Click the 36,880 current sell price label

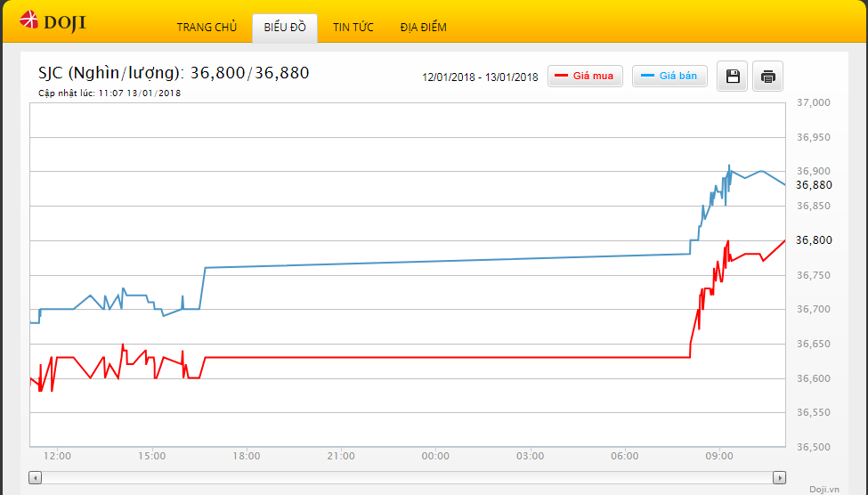(814, 185)
